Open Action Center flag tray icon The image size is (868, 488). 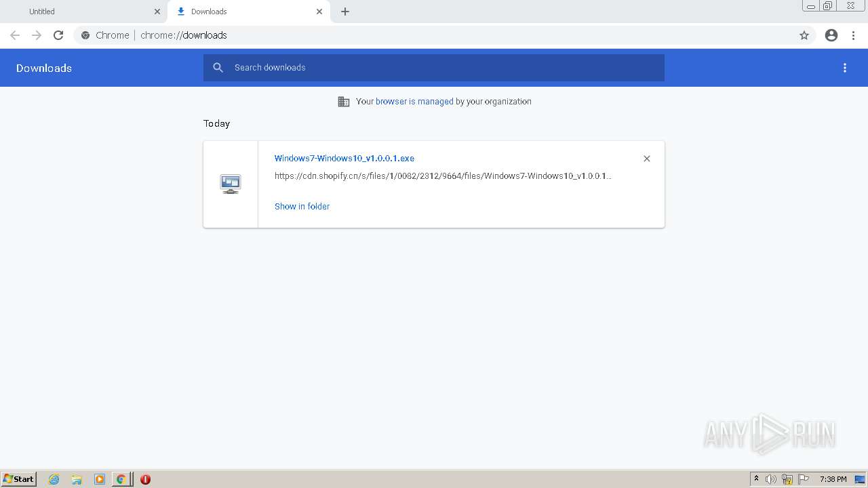click(804, 479)
